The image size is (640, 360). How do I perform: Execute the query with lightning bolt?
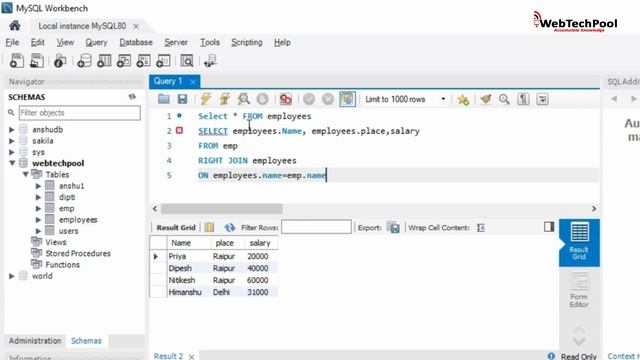[x=206, y=99]
